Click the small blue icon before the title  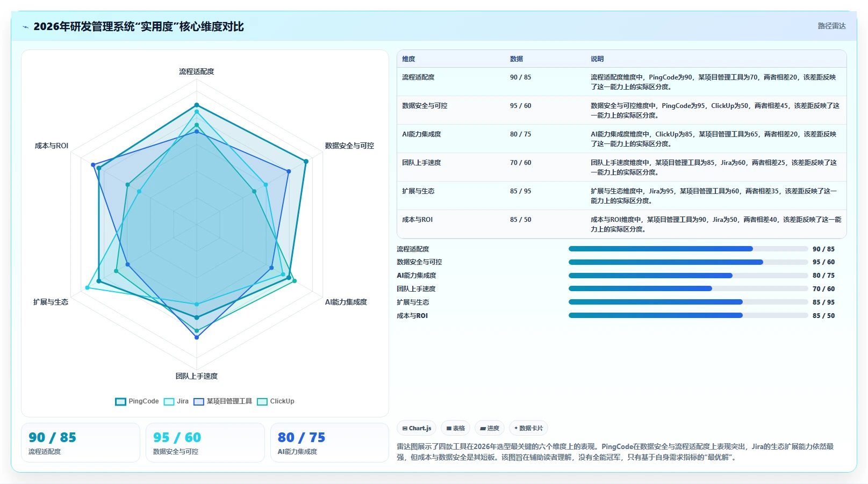click(x=25, y=27)
